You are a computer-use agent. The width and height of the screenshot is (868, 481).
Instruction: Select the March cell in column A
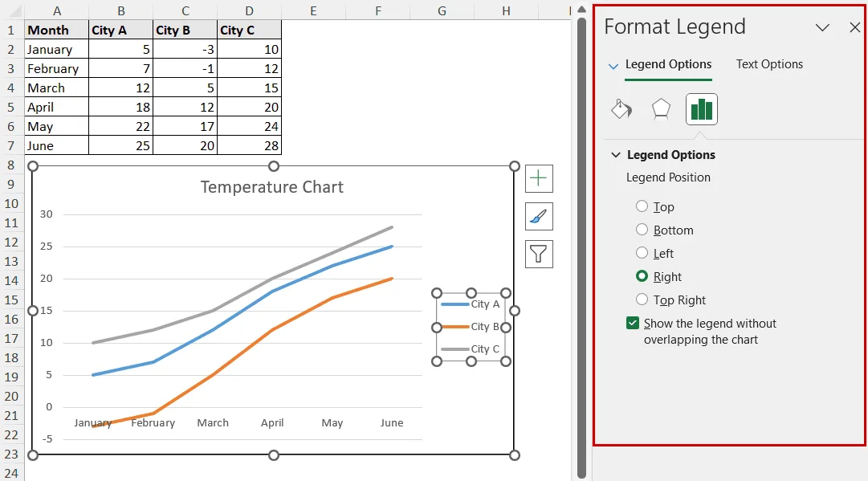[56, 88]
